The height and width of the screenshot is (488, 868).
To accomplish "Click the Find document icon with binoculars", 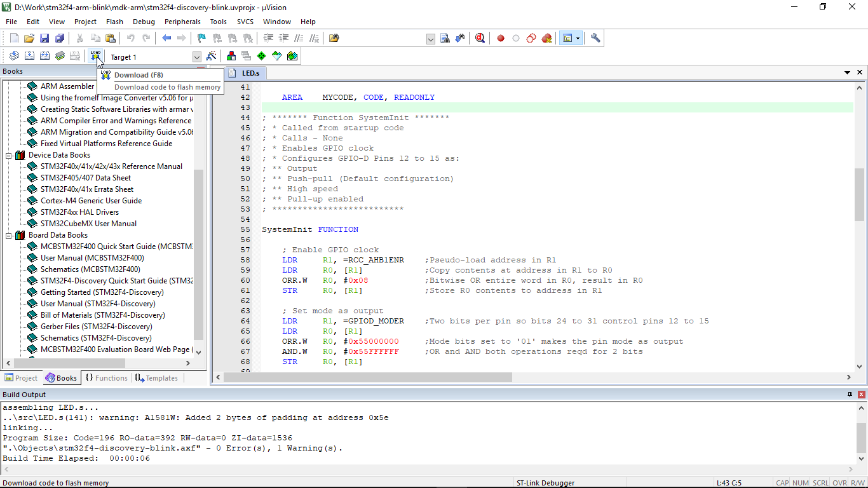I will click(x=445, y=38).
